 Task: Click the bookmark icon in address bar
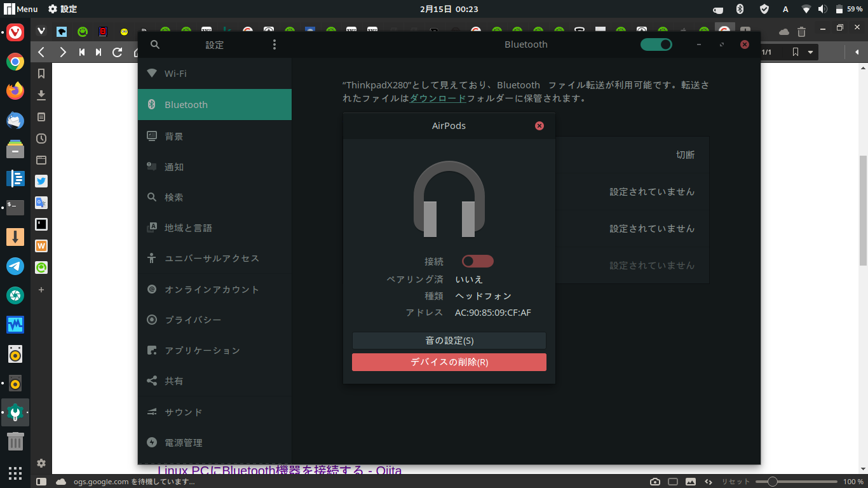point(795,52)
